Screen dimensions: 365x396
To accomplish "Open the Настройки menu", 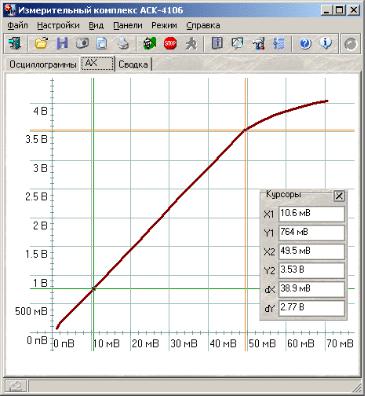I will coord(58,25).
